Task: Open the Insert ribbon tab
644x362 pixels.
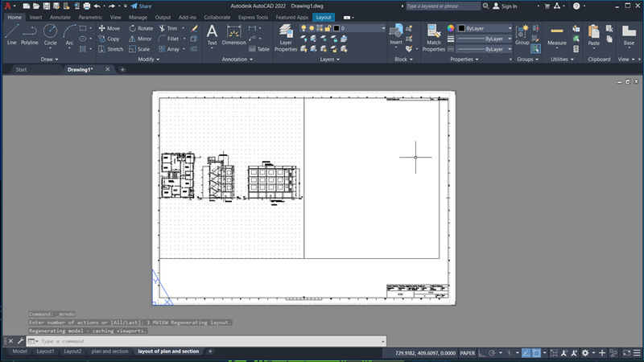Action: 35,17
